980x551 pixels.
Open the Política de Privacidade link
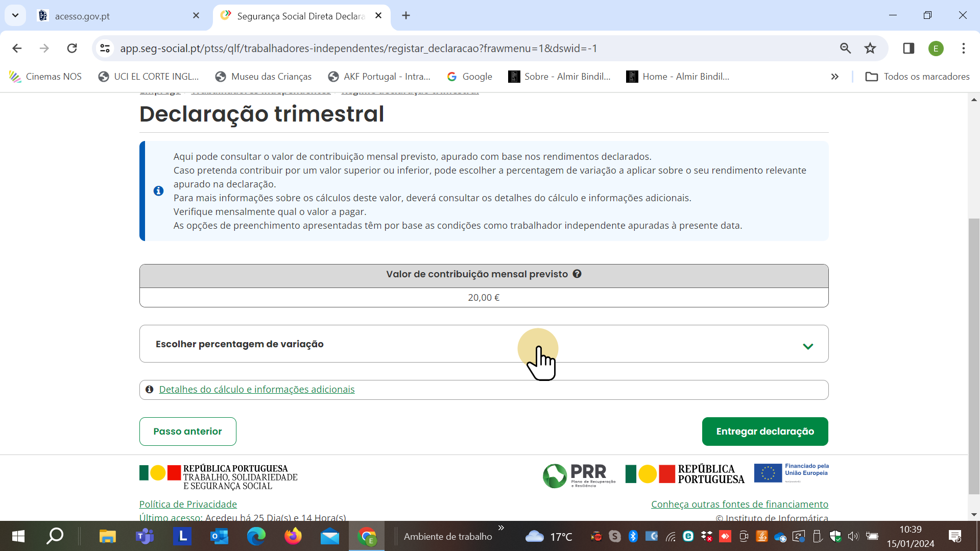click(188, 504)
